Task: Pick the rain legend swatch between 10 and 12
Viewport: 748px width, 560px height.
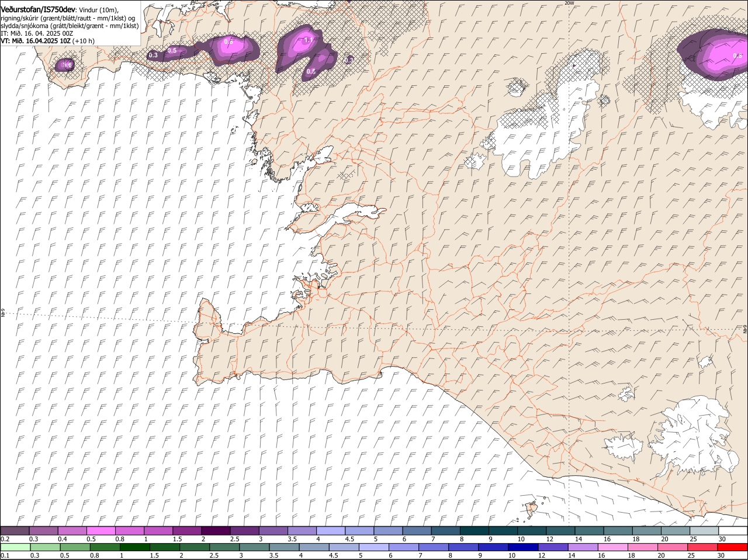Action: (524, 547)
